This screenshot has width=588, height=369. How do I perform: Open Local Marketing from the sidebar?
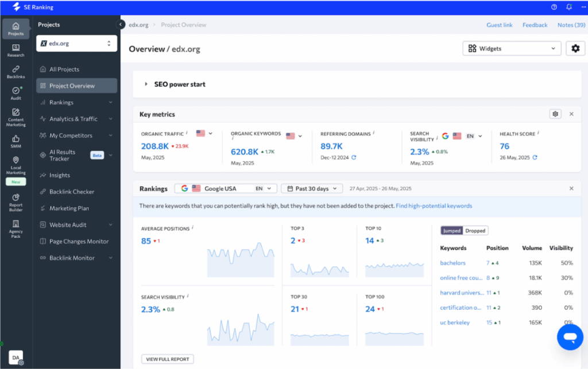16,162
